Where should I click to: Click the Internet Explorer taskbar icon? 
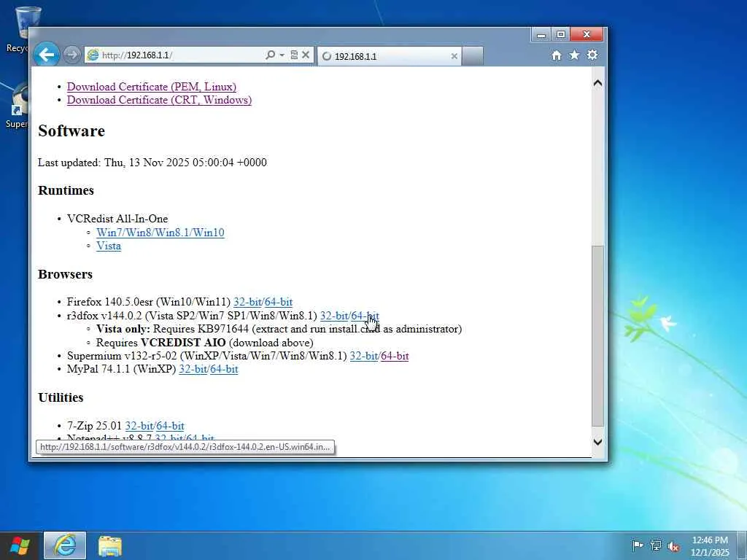click(x=65, y=545)
